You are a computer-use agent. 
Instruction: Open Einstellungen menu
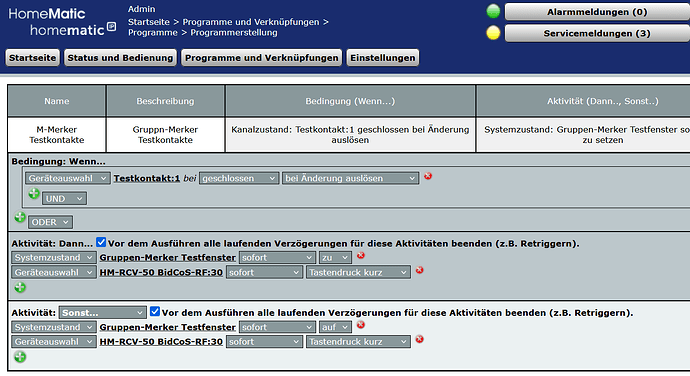(383, 58)
